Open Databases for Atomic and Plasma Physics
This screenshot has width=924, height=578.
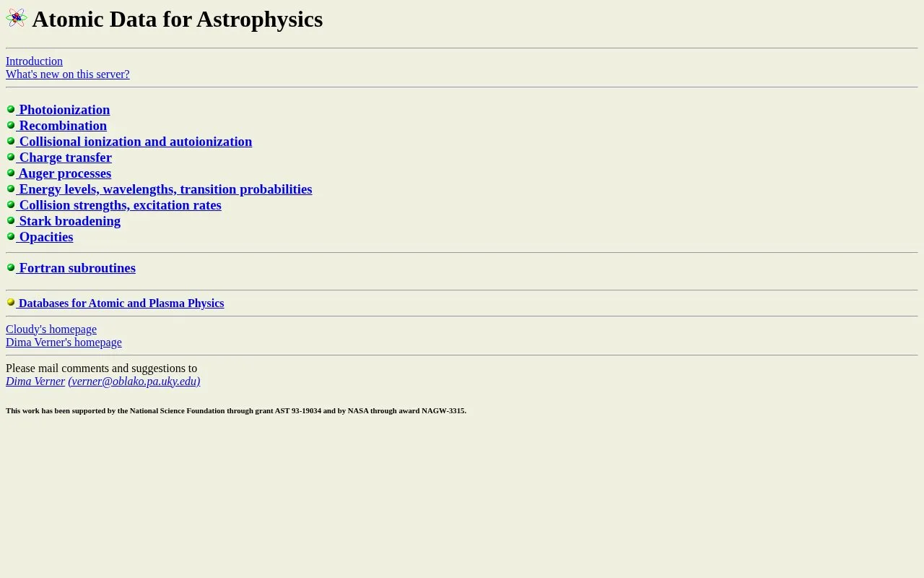[x=121, y=303]
